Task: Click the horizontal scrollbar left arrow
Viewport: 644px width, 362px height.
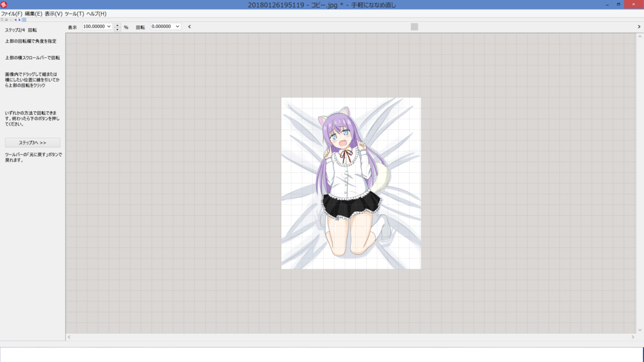Action: tap(69, 337)
